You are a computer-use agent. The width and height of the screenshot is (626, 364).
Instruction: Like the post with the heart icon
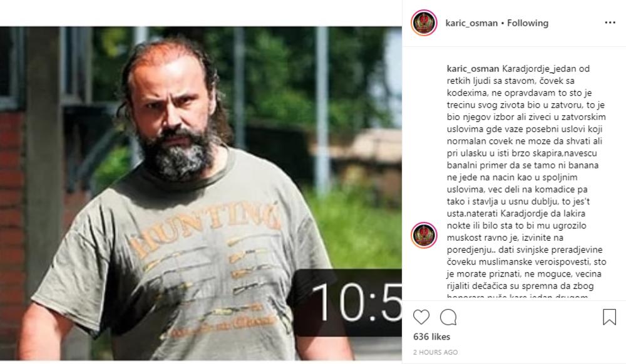(421, 317)
